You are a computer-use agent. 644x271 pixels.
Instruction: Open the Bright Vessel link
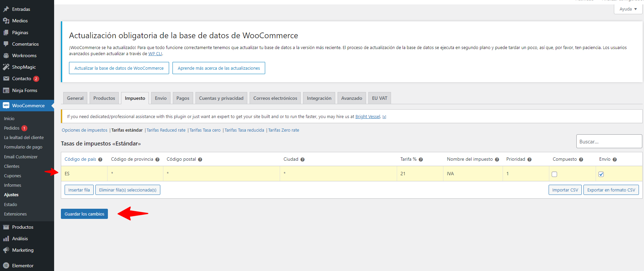point(368,117)
